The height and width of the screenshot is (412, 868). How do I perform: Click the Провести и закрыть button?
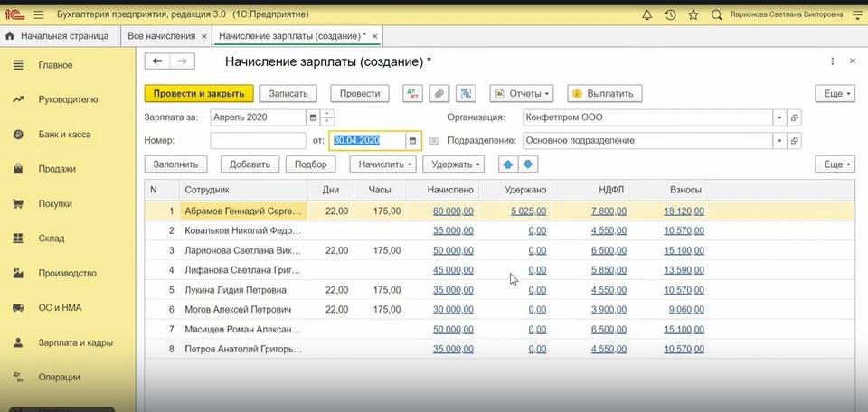(198, 93)
